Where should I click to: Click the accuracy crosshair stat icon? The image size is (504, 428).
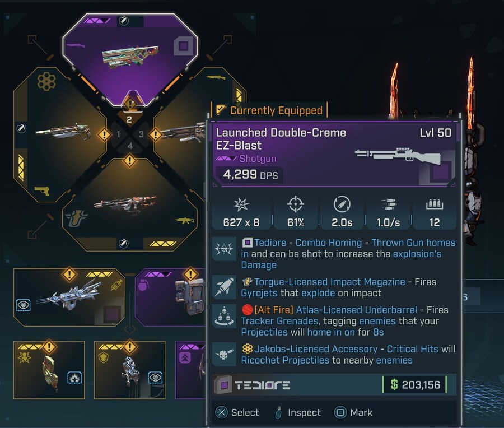click(x=295, y=204)
